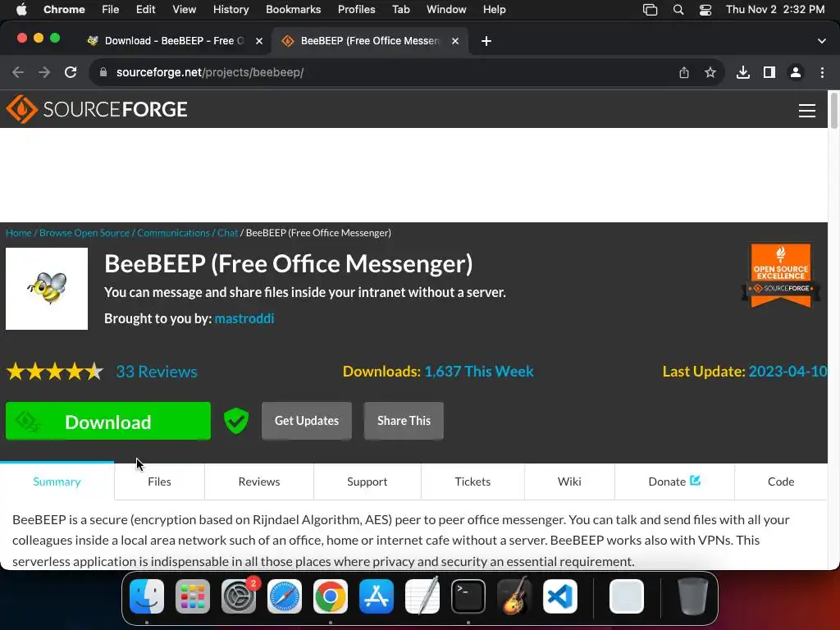Select the Tickets tab
Image resolution: width=840 pixels, height=630 pixels.
coord(472,482)
